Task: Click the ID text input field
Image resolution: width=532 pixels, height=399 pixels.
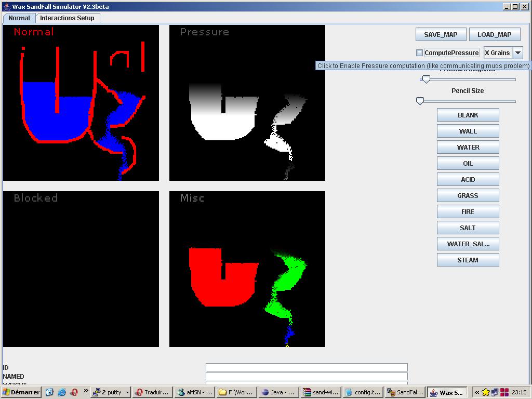Action: pos(307,367)
